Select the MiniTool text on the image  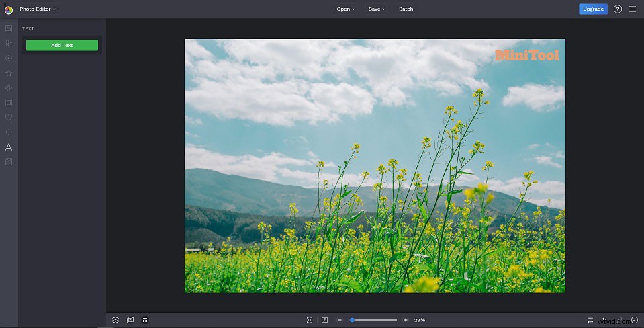(x=527, y=55)
